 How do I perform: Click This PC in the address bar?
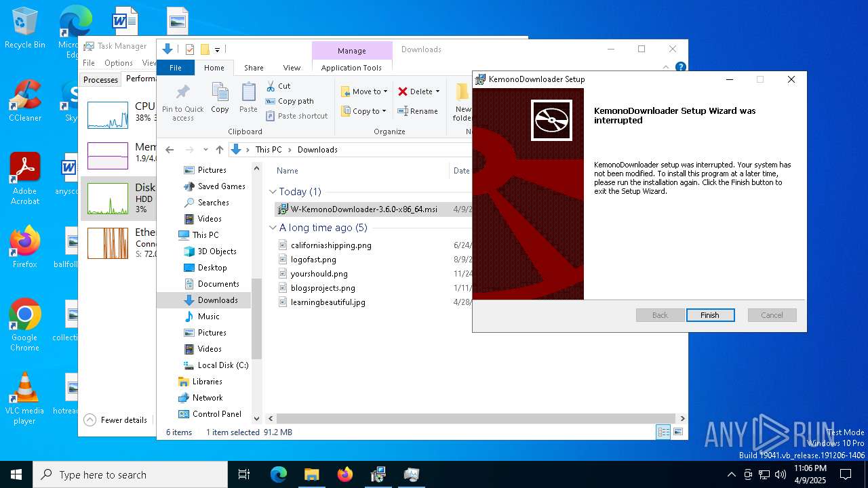pos(268,150)
